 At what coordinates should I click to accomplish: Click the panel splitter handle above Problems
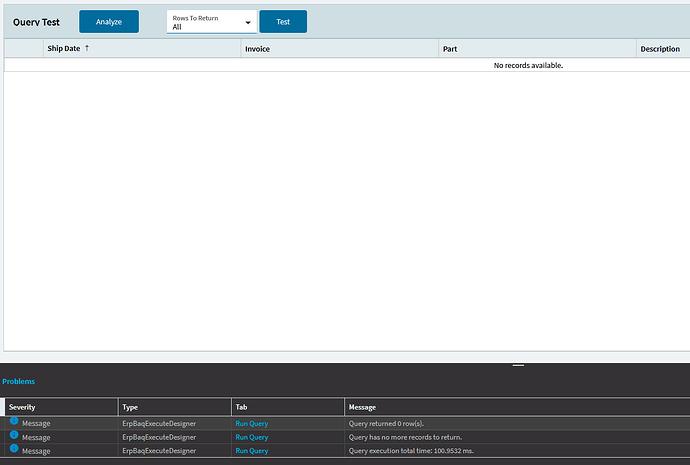point(517,365)
